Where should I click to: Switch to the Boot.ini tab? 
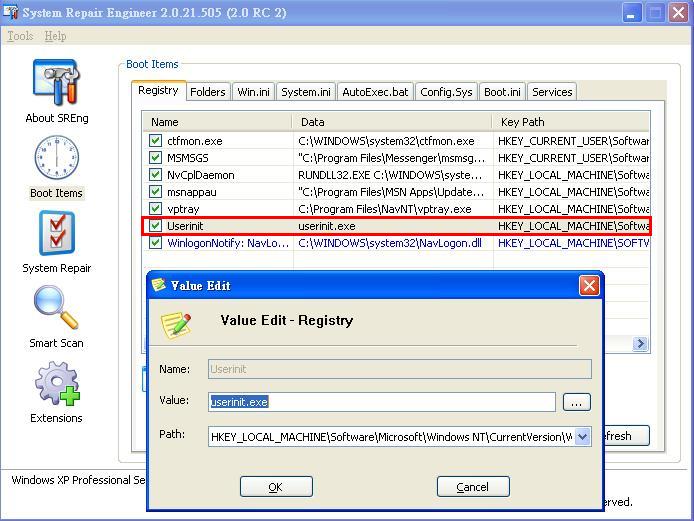tap(502, 92)
